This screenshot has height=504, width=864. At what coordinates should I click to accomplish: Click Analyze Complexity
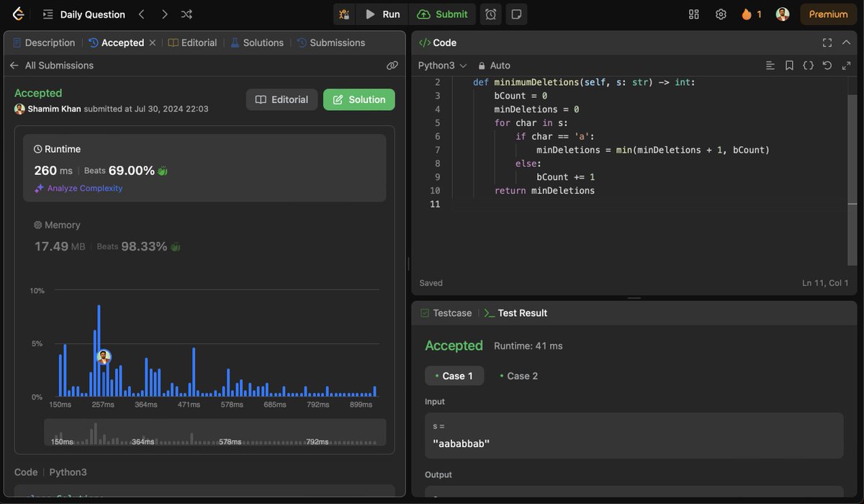point(78,188)
